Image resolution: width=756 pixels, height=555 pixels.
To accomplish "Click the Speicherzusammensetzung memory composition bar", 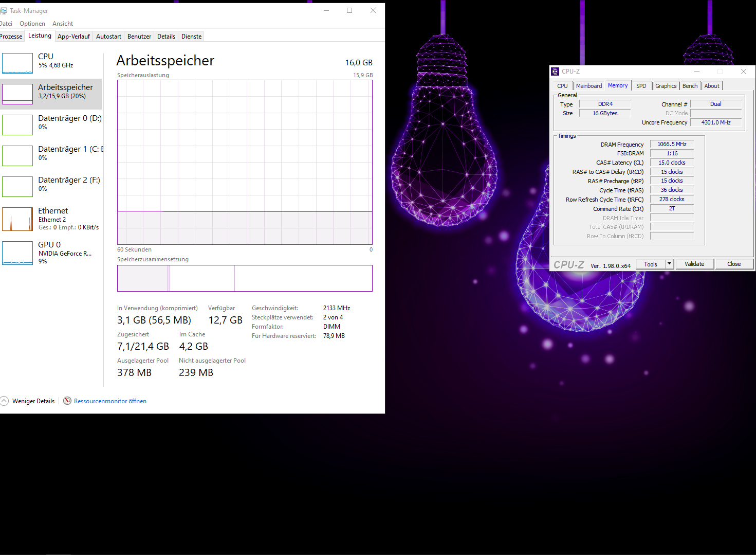I will pos(245,278).
